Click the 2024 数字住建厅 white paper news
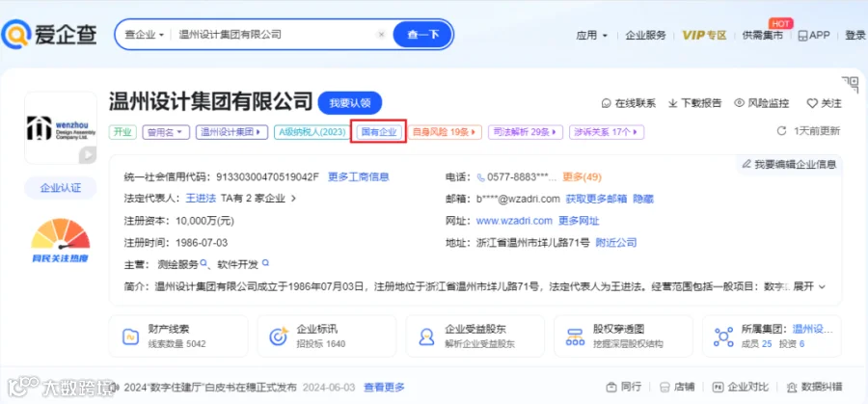 click(x=210, y=387)
